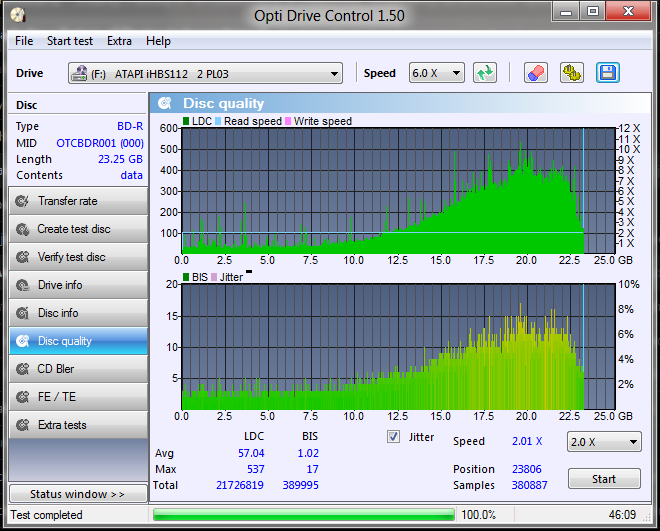Click the Write speed pink legend swatch
The image size is (660, 531).
(x=288, y=121)
